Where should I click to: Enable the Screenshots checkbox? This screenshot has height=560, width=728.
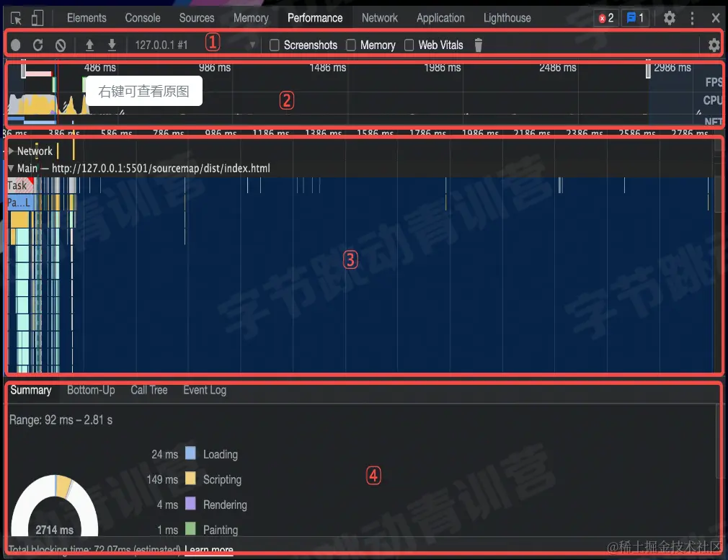[275, 45]
